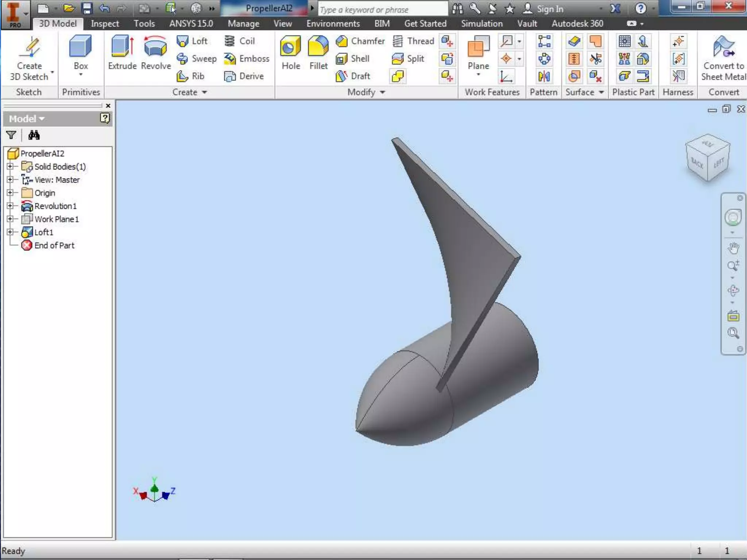747x560 pixels.
Task: Expand the Loft1 tree node
Action: point(10,232)
